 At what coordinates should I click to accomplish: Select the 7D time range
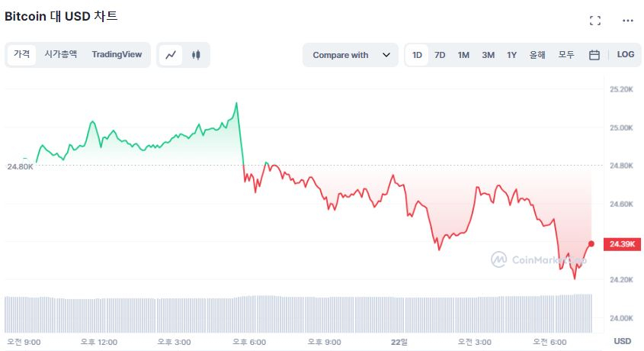[440, 55]
